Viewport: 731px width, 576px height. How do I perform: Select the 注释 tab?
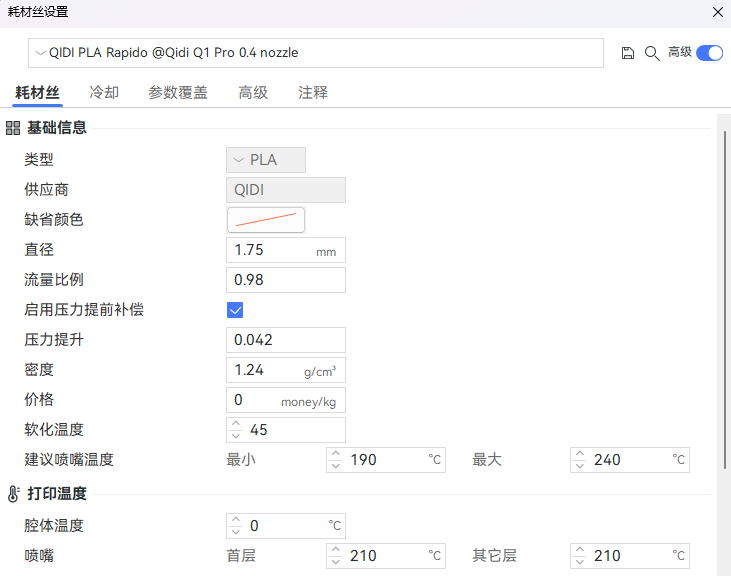click(313, 93)
